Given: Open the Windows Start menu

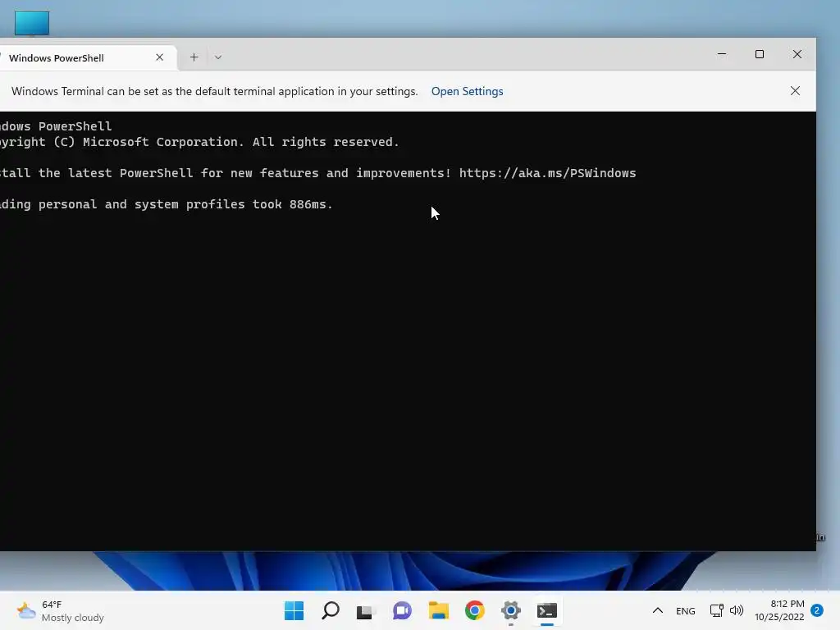Looking at the screenshot, I should 294,610.
